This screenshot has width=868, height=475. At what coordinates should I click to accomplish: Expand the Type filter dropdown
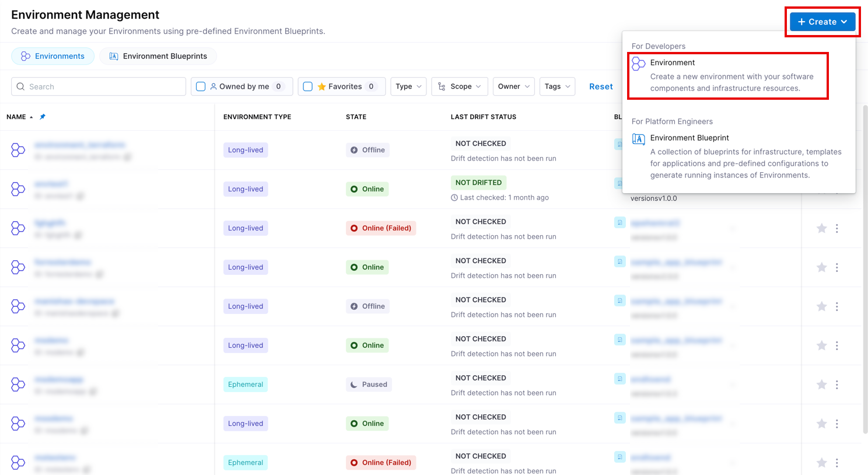tap(408, 86)
